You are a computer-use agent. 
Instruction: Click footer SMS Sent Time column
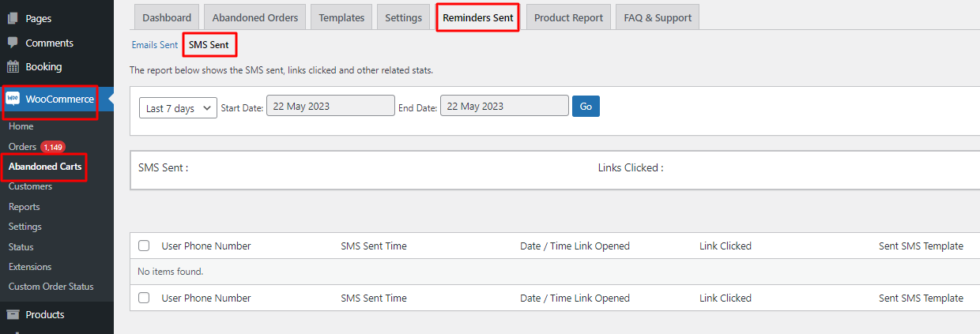coord(374,298)
